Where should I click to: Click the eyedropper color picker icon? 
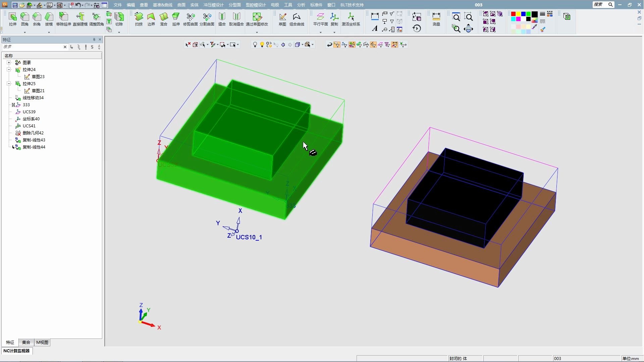[535, 27]
